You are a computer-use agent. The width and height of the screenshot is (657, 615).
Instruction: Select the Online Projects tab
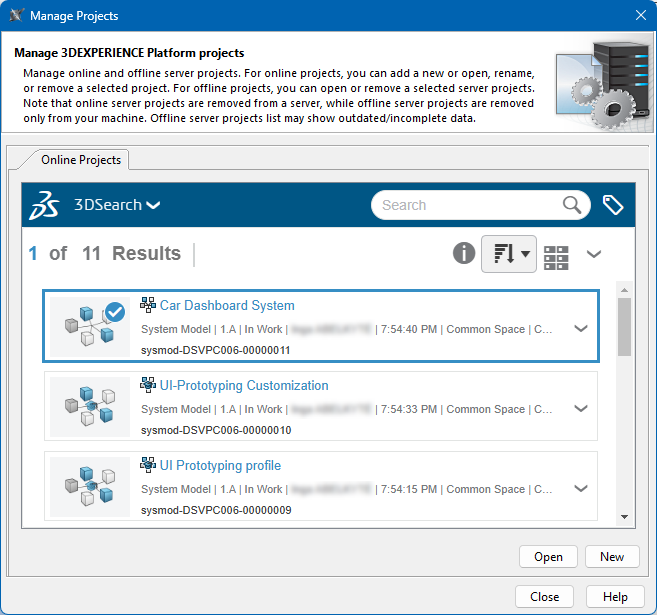81,160
